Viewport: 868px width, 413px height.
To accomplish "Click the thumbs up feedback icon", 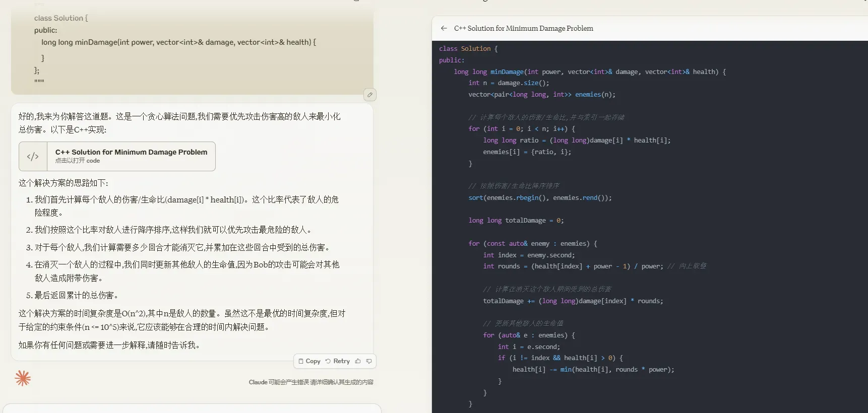I will click(x=358, y=361).
